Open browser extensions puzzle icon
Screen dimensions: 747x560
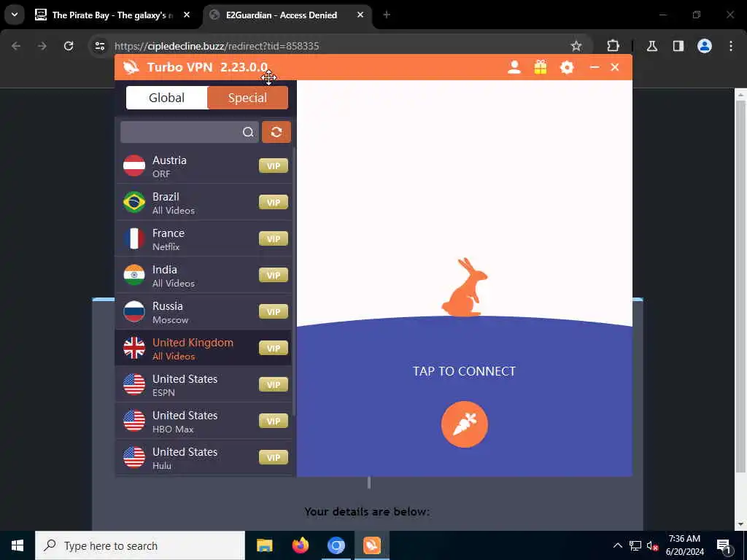pos(613,46)
